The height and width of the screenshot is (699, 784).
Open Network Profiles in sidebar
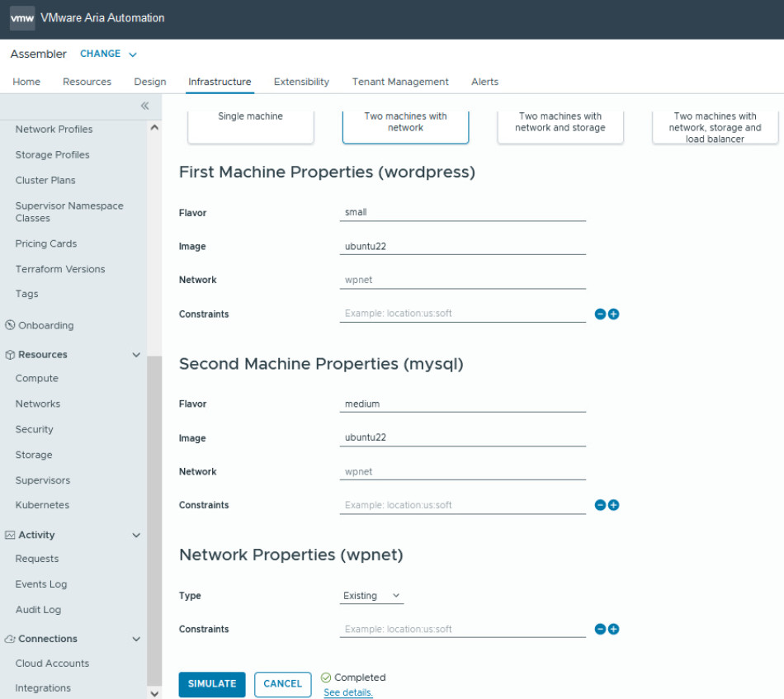click(54, 129)
